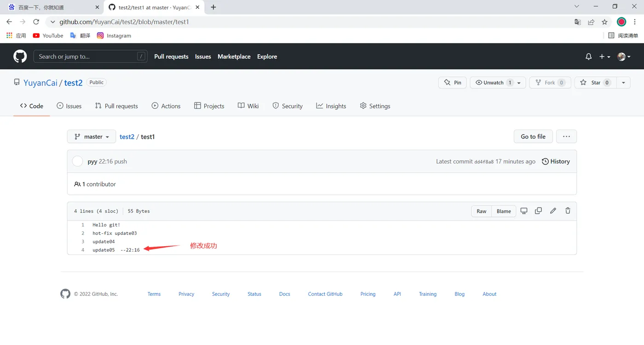This screenshot has width=644, height=345.
Task: Click the share page icon in address bar
Action: pos(591,22)
